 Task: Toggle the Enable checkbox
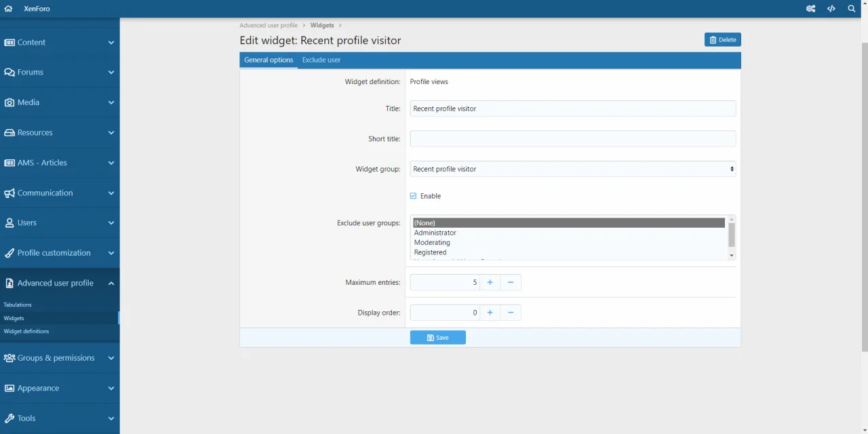414,196
